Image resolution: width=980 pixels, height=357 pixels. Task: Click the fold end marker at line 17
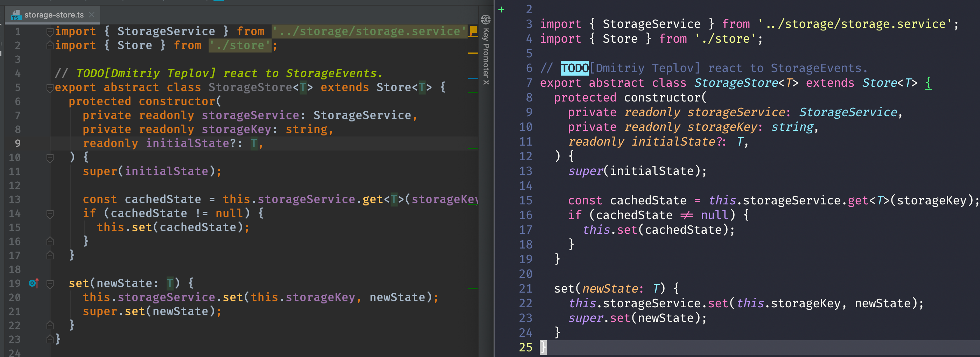tap(50, 255)
